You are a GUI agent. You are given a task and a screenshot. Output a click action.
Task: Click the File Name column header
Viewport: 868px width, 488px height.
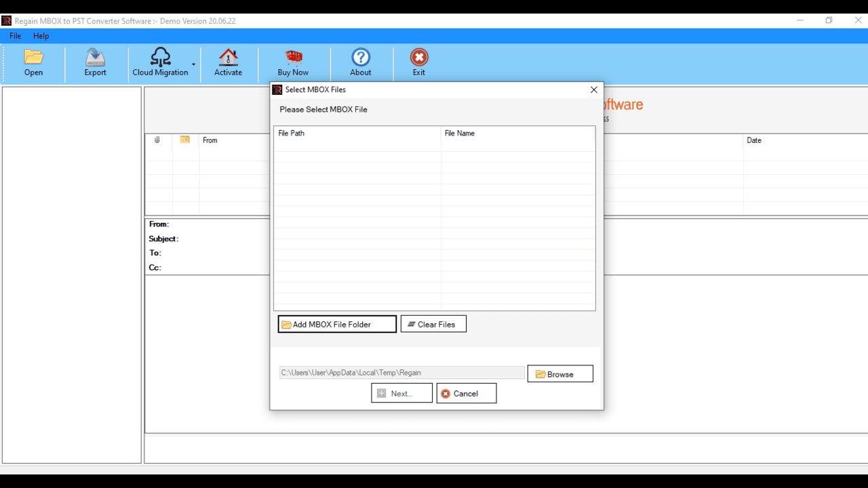518,134
